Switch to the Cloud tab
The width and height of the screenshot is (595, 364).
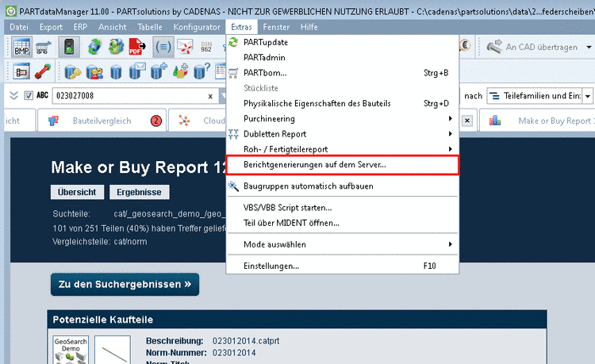(x=198, y=121)
